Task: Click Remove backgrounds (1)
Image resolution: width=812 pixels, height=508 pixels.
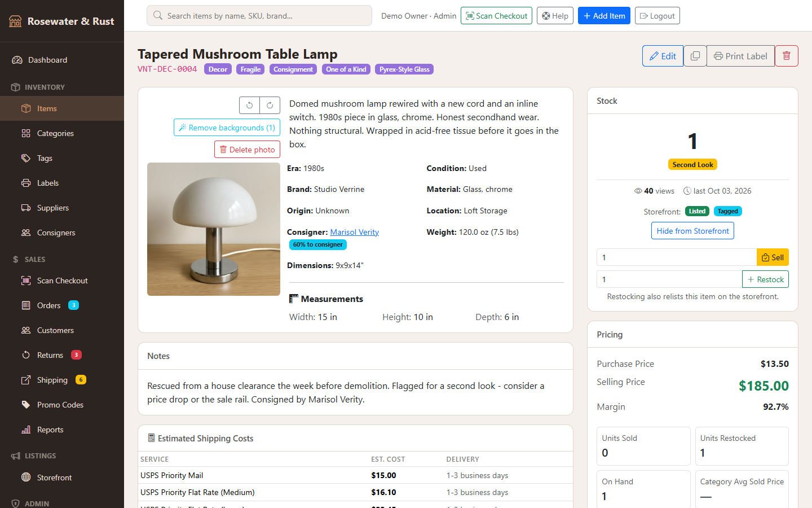Action: 227,128
